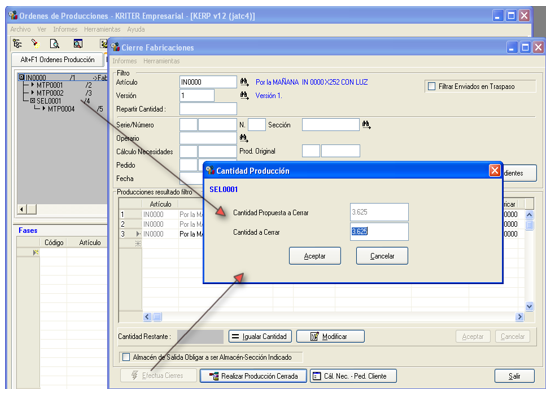
Task: Open main window Herramientas menu
Action: 102,29
